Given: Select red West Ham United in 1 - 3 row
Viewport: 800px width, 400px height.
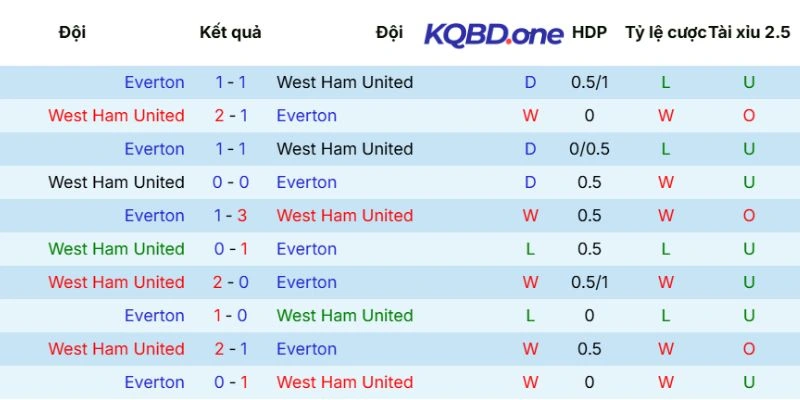Looking at the screenshot, I should (x=344, y=216).
